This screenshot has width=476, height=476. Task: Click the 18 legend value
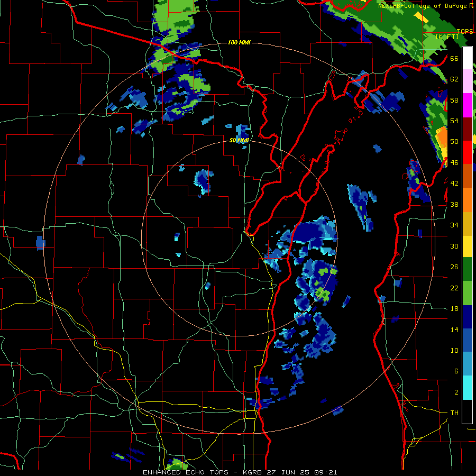click(454, 309)
